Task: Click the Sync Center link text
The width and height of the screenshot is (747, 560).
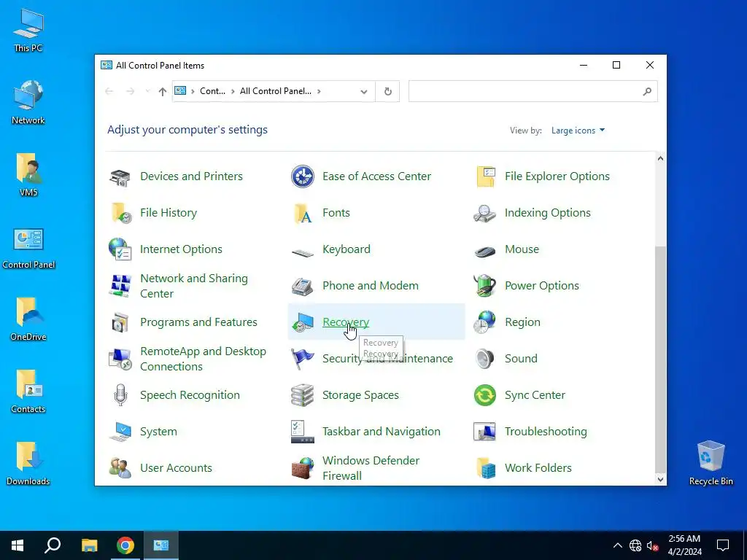Action: 535,394
